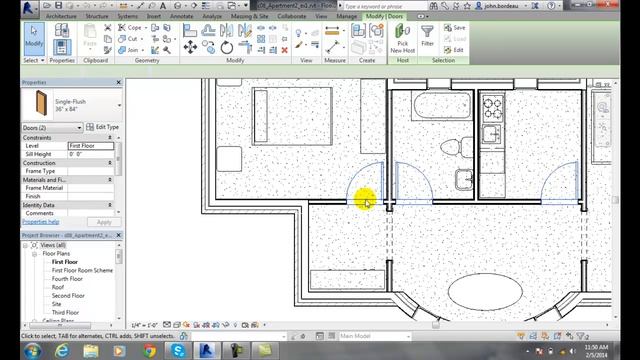Open the Collaborate ribbon tab
The height and width of the screenshot is (360, 640).
(291, 16)
